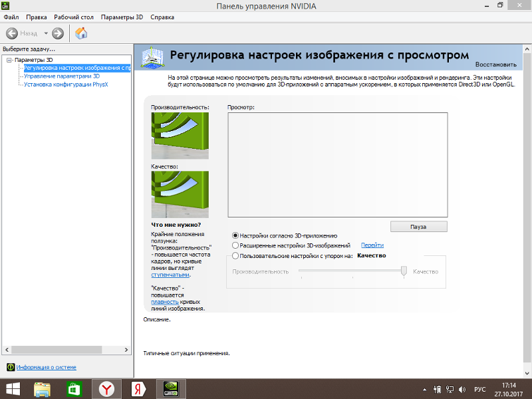Click the battery power tray icon
The image size is (532, 399).
click(x=438, y=390)
